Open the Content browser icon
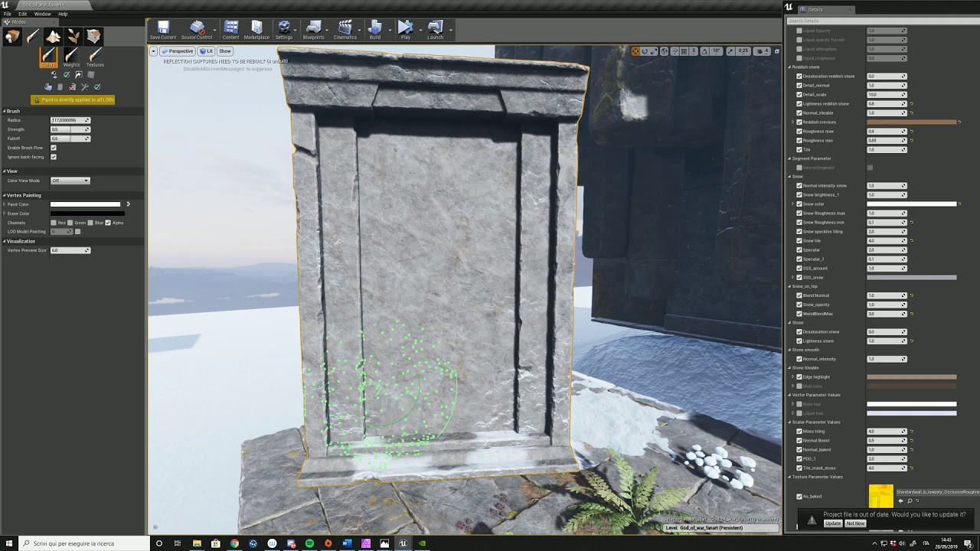The height and width of the screenshot is (551, 980). [x=230, y=31]
